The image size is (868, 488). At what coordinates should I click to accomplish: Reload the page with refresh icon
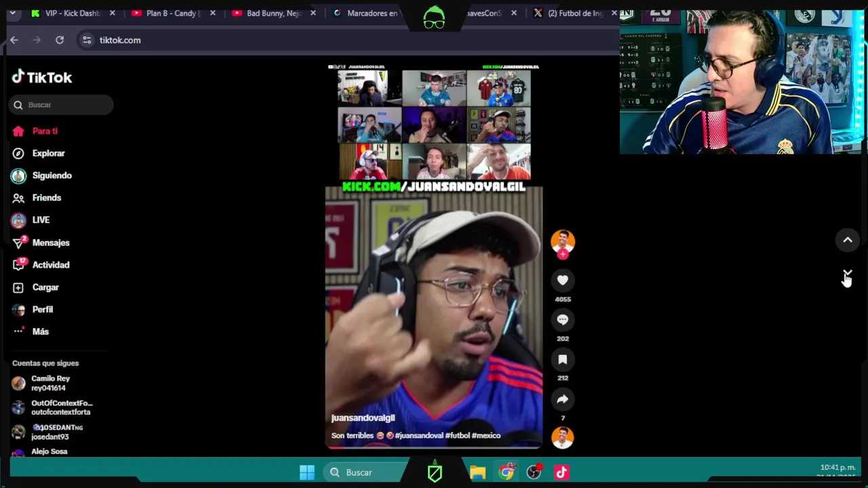tap(60, 40)
